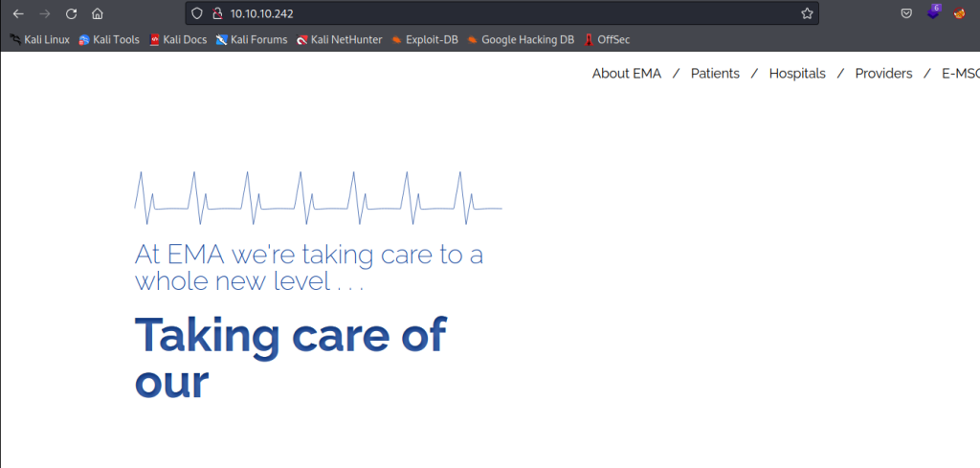This screenshot has width=980, height=468.
Task: Click the browser forward arrow
Action: (44, 13)
